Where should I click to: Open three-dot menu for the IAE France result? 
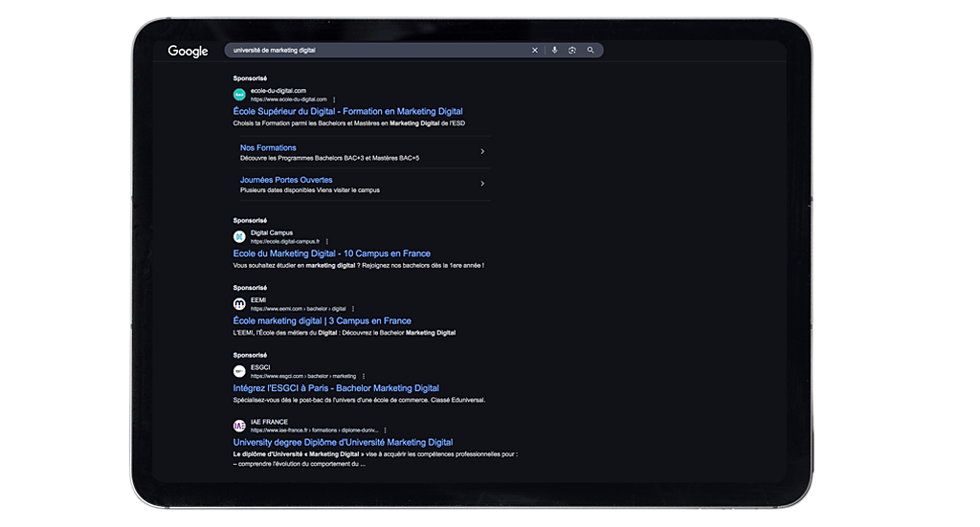click(x=386, y=430)
